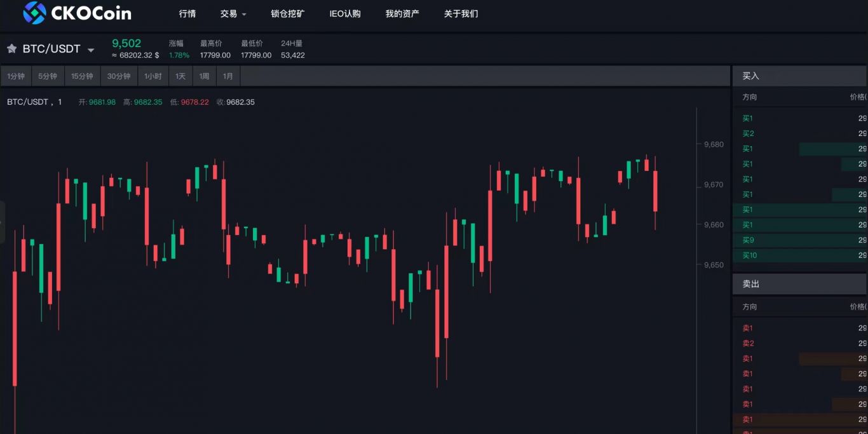The height and width of the screenshot is (434, 868).
Task: Switch chart to 15分钟 interval
Action: [82, 76]
